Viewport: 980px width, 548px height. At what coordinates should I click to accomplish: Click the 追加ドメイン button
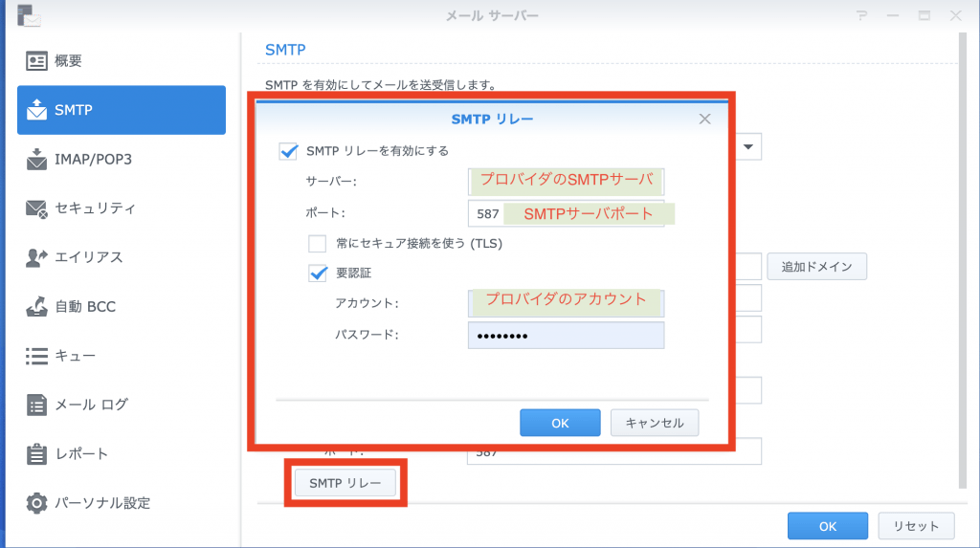coord(816,267)
